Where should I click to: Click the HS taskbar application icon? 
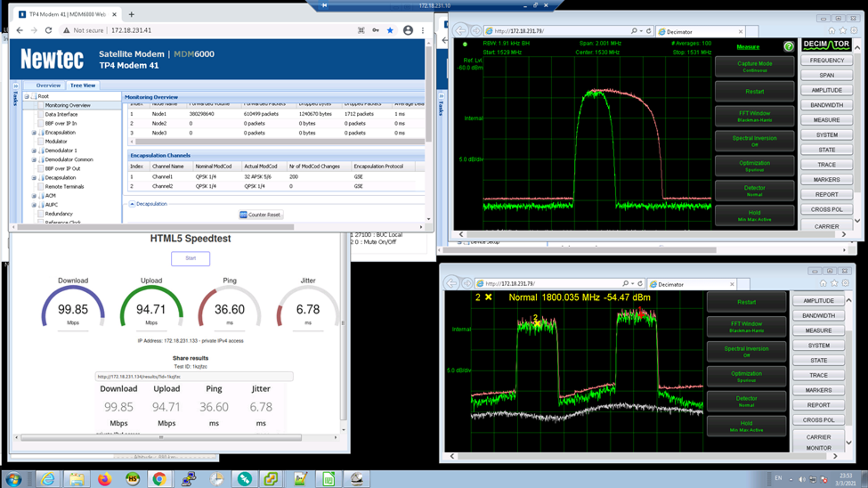pos(132,479)
